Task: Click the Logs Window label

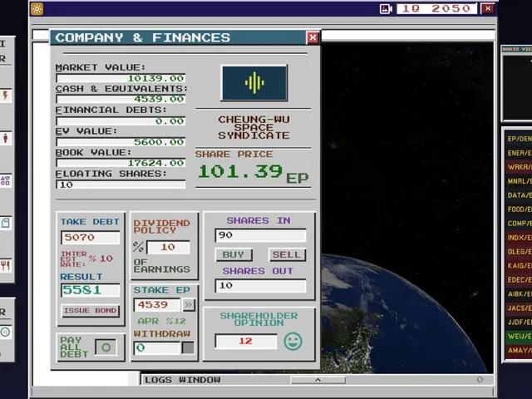Action: tap(183, 380)
